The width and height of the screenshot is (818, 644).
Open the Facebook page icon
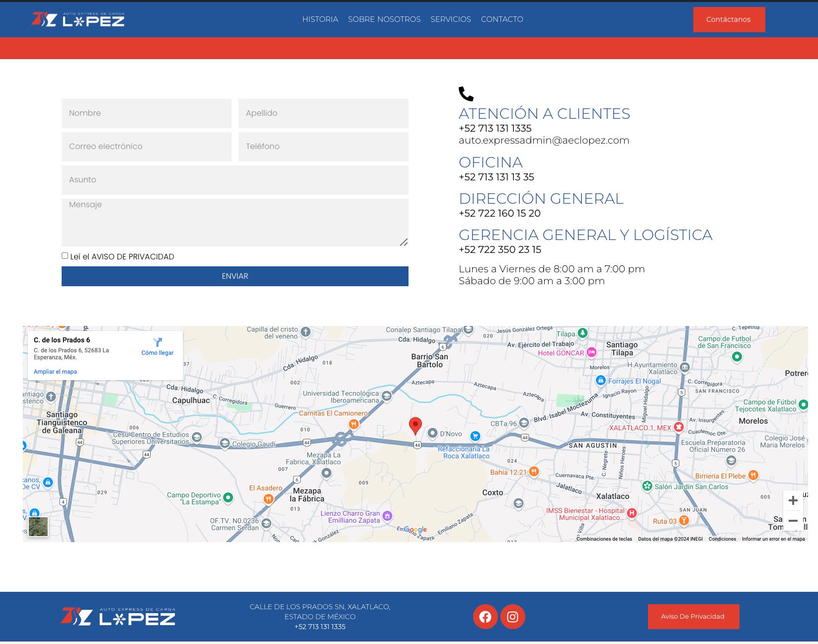click(486, 617)
